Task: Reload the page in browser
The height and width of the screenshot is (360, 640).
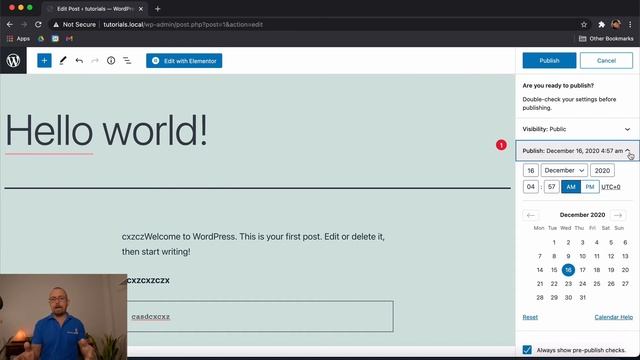Action: point(38,24)
